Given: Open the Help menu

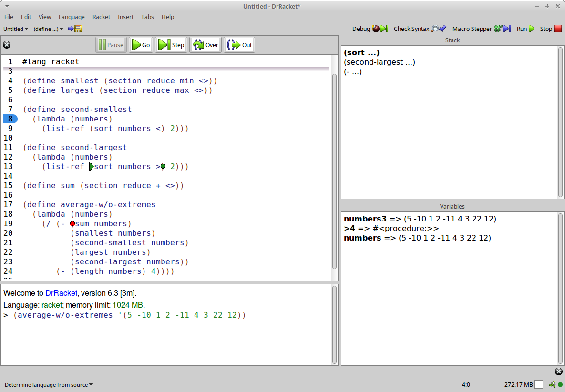Looking at the screenshot, I should [167, 17].
